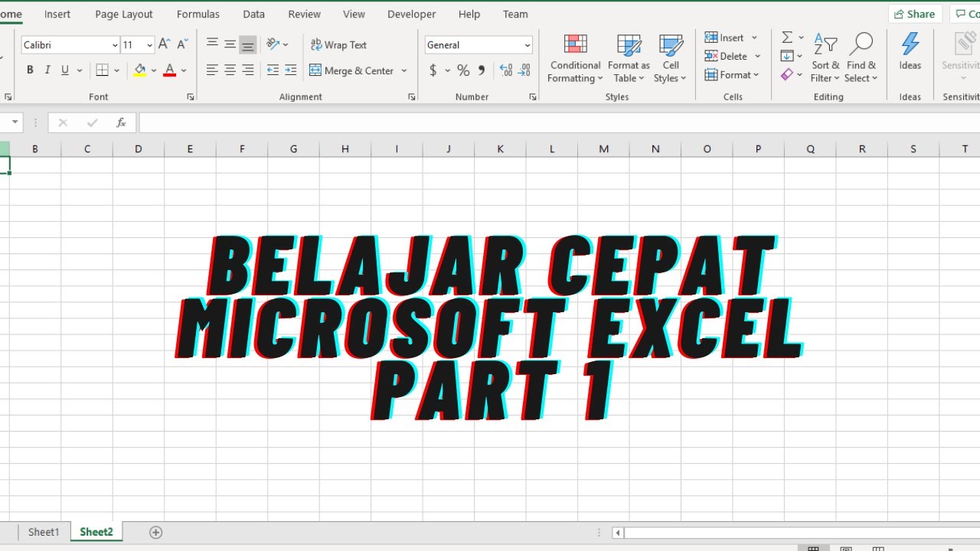Apply the Fill Color bucket

(139, 70)
